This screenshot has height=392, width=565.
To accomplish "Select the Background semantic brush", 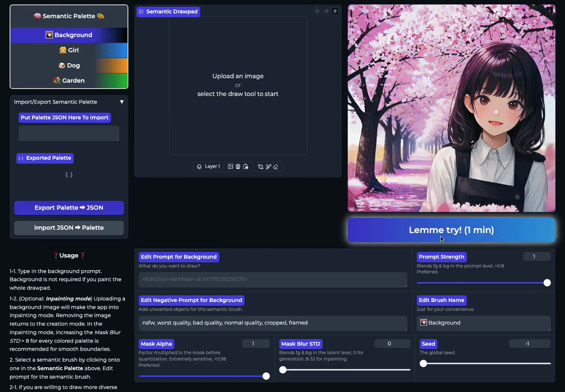I will point(69,35).
